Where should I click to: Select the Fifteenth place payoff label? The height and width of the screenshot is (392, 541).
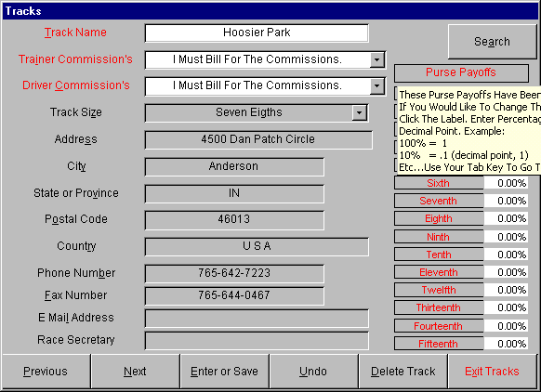coord(439,344)
